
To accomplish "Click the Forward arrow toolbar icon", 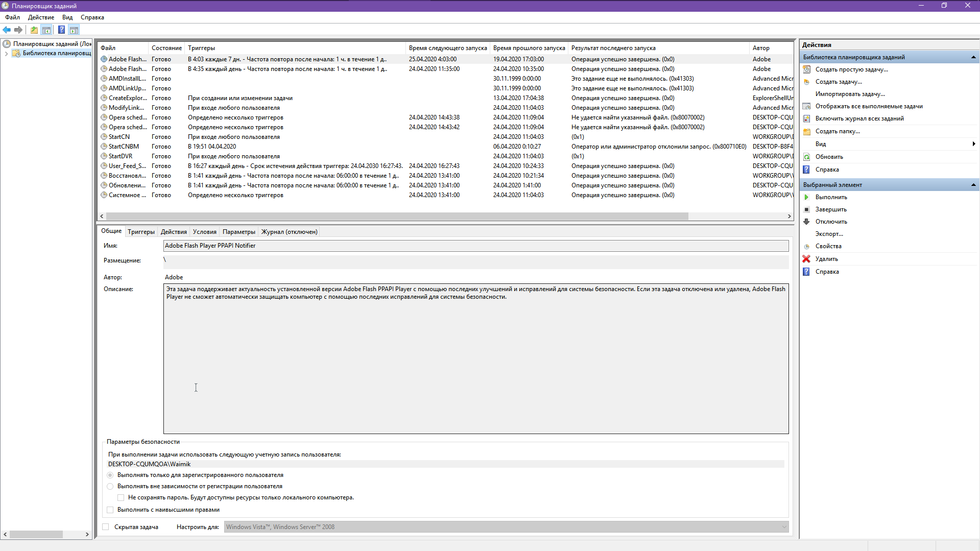I will point(18,30).
